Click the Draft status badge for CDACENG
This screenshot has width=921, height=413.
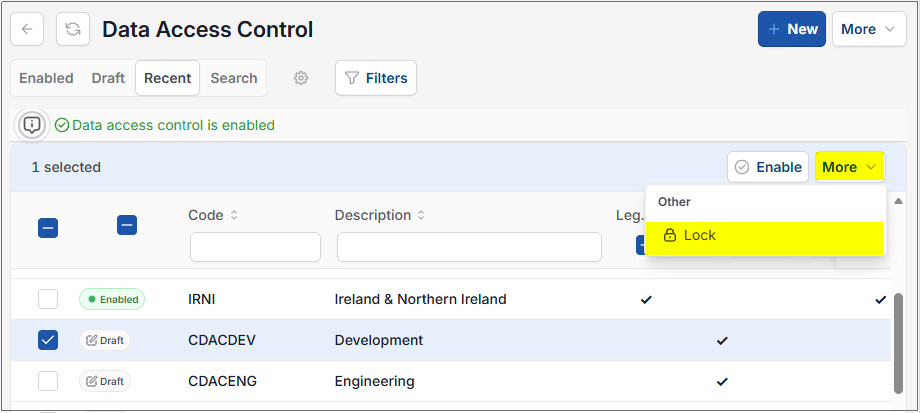point(105,381)
